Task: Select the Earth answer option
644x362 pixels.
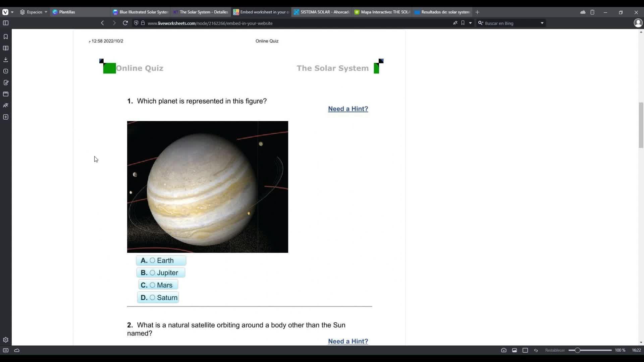Action: [161, 260]
